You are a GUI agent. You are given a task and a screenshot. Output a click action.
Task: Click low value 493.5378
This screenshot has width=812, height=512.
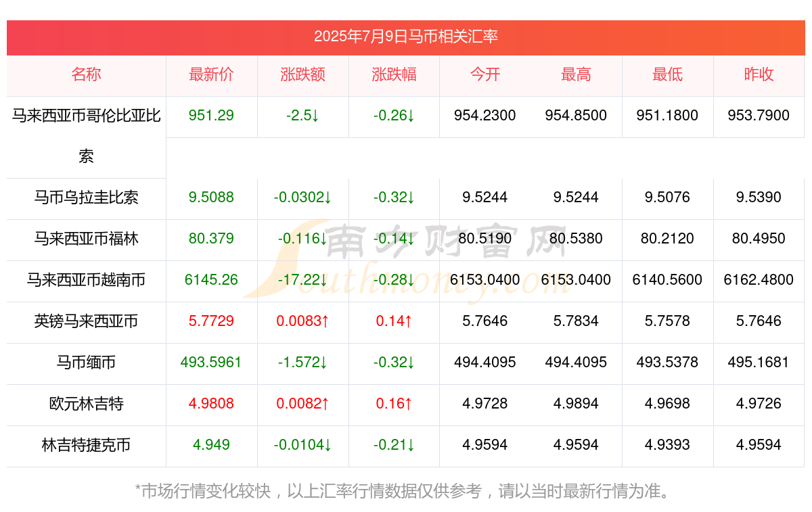[x=668, y=363]
